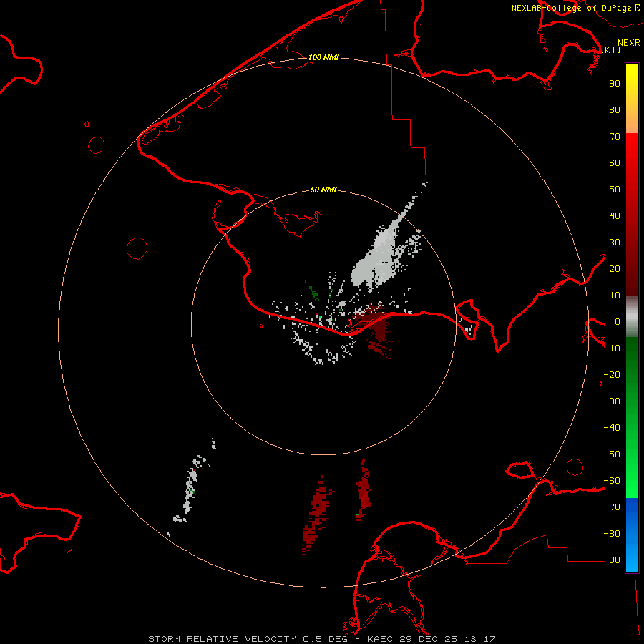Click the -60 scale label

click(612, 481)
